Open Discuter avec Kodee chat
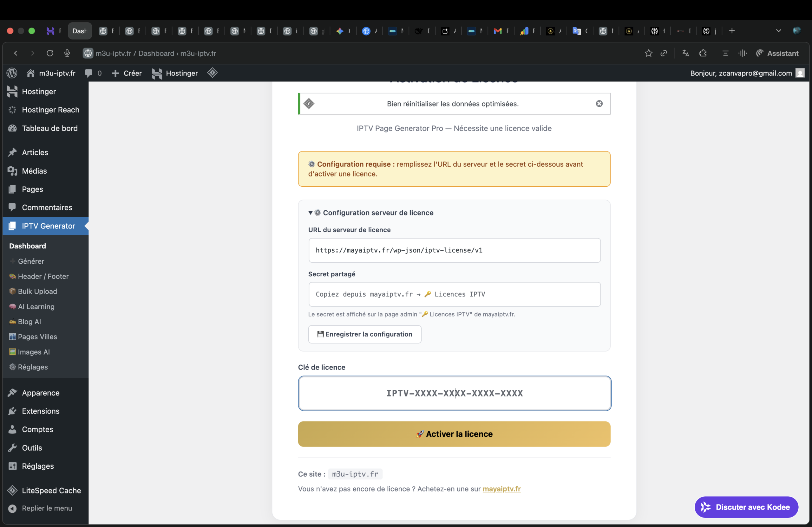 [x=746, y=507]
